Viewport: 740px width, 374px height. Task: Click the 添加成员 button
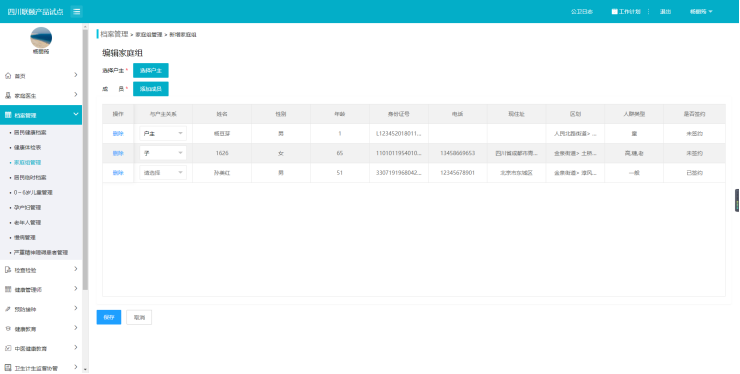pyautogui.click(x=151, y=89)
